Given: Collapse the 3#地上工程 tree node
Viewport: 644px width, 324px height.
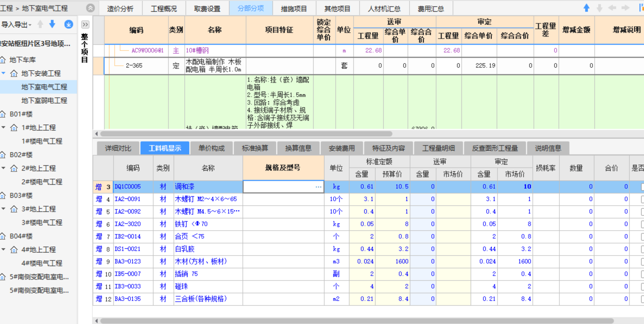Looking at the screenshot, I should point(4,209).
